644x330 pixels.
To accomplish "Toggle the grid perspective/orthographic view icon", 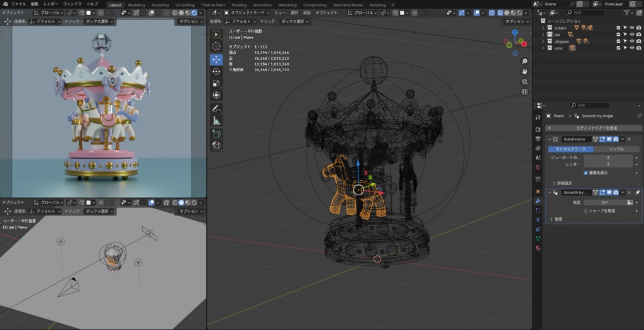I will (x=525, y=91).
